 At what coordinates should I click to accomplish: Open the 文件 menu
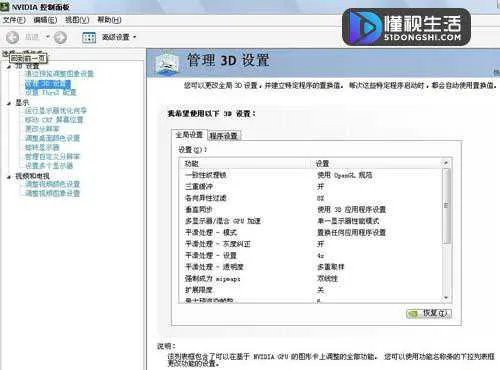[14, 20]
